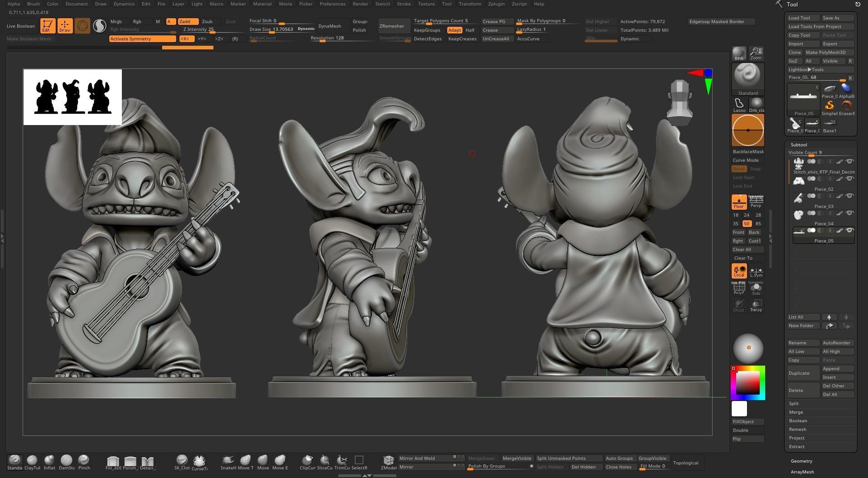Image resolution: width=868 pixels, height=478 pixels.
Task: Expand the Remesh section
Action: [797, 429]
